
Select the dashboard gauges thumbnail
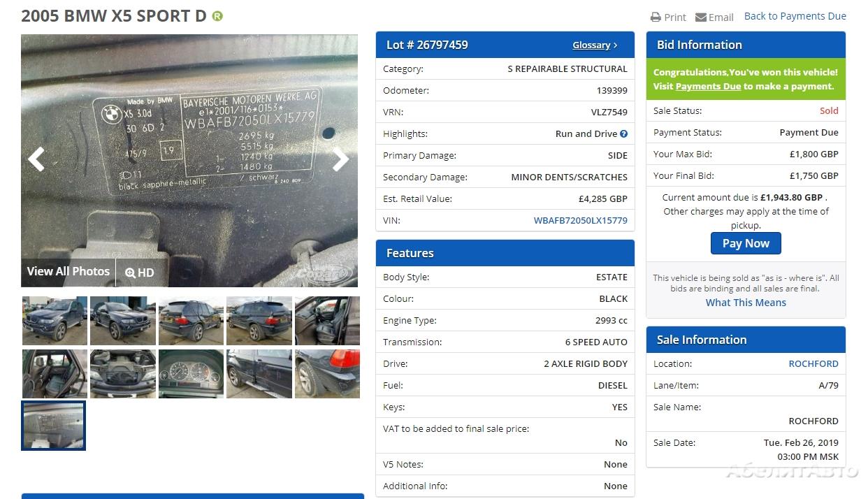coord(191,374)
